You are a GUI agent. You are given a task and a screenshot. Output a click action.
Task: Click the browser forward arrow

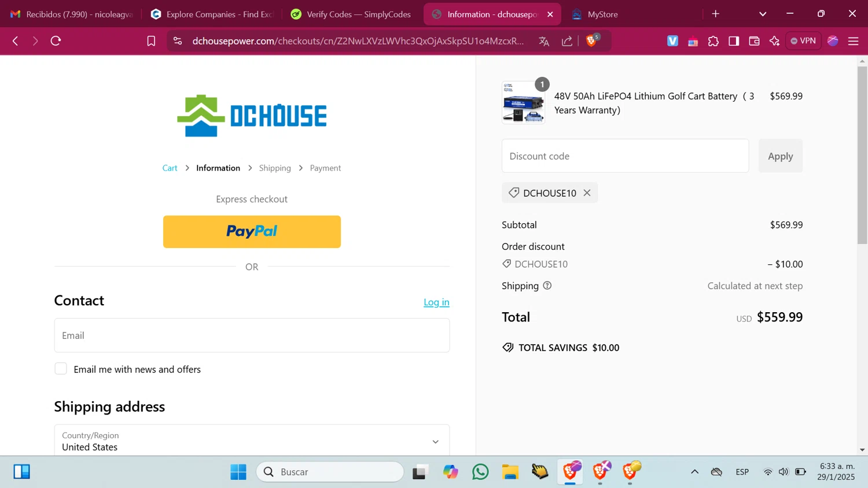35,41
